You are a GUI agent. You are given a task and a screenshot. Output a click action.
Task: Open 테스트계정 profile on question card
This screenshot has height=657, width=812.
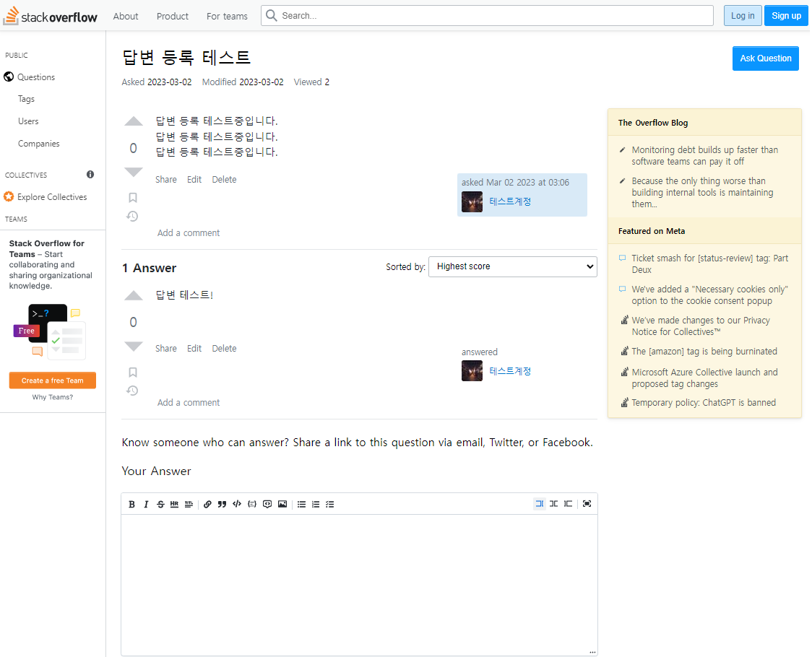[510, 201]
